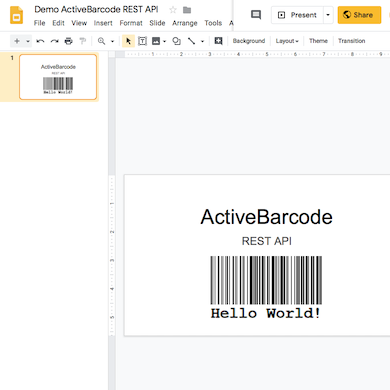Expand the new slide layout dropdown arrow
390x390 pixels.
(x=28, y=41)
